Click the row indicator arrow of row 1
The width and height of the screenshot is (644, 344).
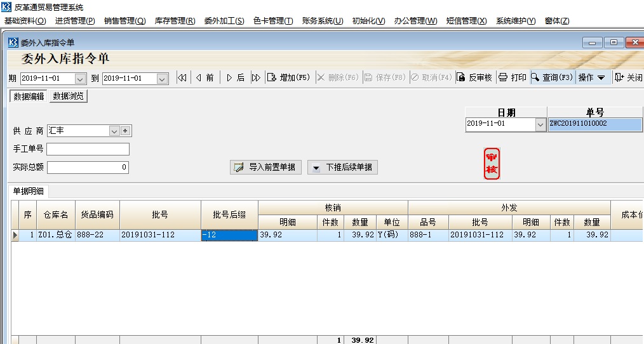click(15, 235)
